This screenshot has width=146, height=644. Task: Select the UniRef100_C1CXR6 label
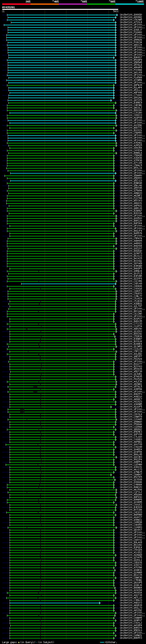click(x=131, y=281)
